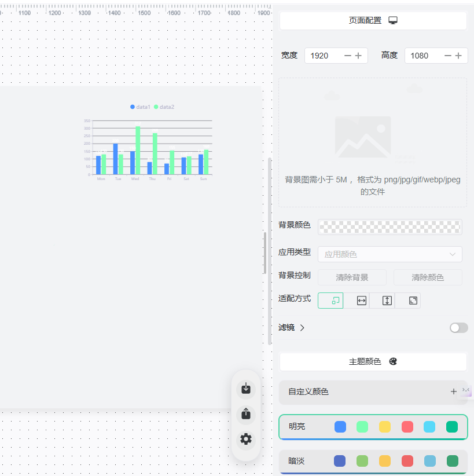474x476 pixels.
Task: Click the 页面配置 header tab
Action: tap(373, 21)
